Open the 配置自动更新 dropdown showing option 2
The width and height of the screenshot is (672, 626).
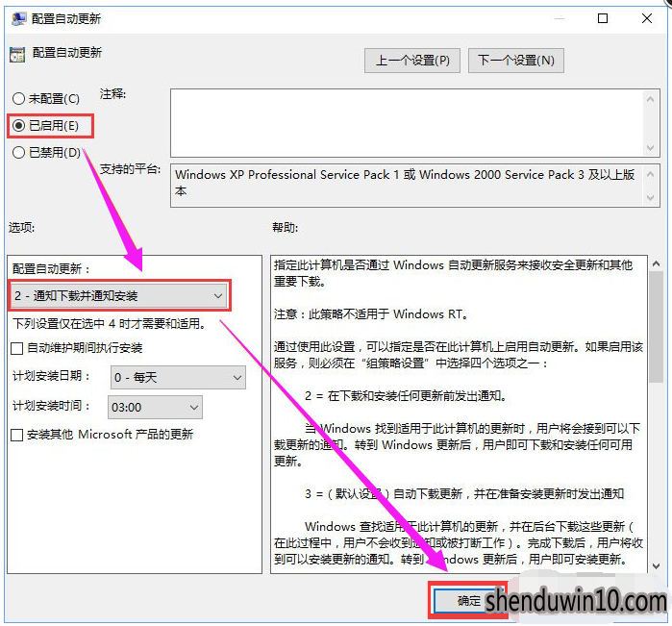(119, 295)
